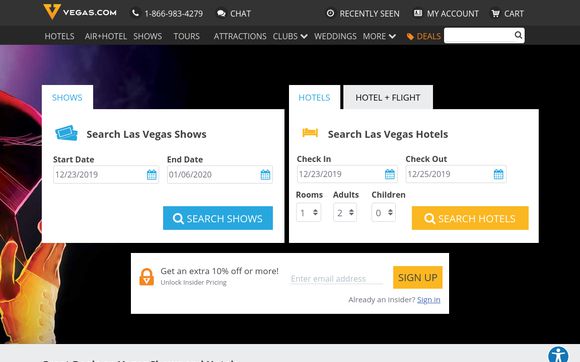Image resolution: width=580 pixels, height=362 pixels.
Task: Click the hotel bed icon
Action: (310, 132)
